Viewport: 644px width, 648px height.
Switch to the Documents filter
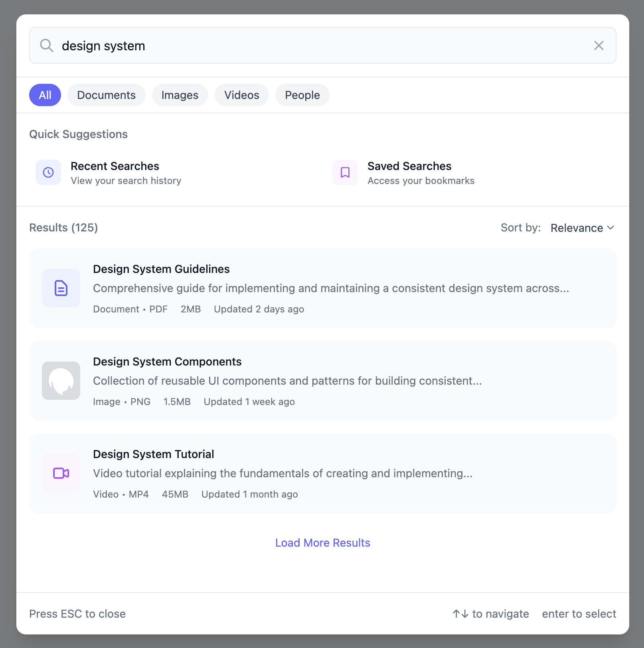click(x=106, y=95)
